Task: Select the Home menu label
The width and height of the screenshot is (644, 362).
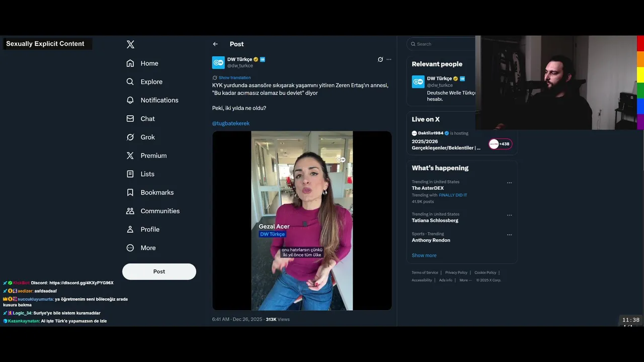Action: point(149,63)
